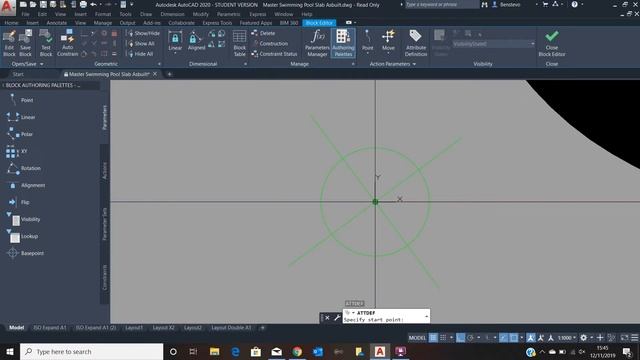Apply Auto Constrain tool
Viewport: 640px width, 360px height.
(x=67, y=43)
